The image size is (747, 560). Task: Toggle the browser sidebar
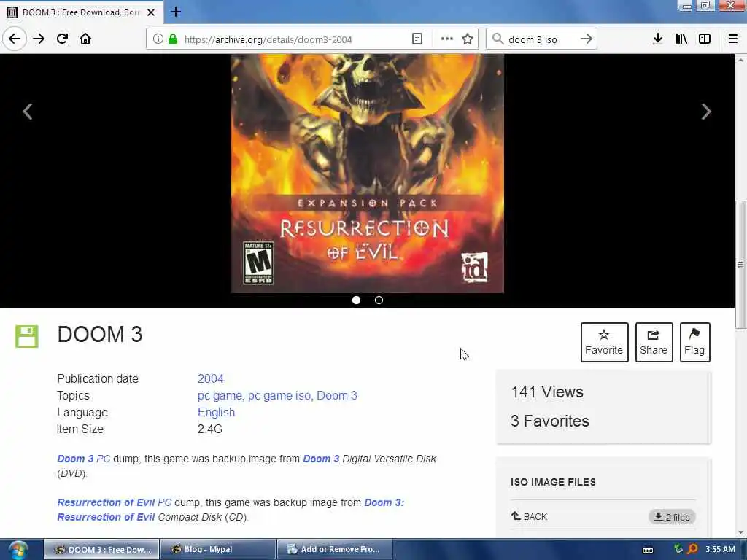[x=705, y=39]
